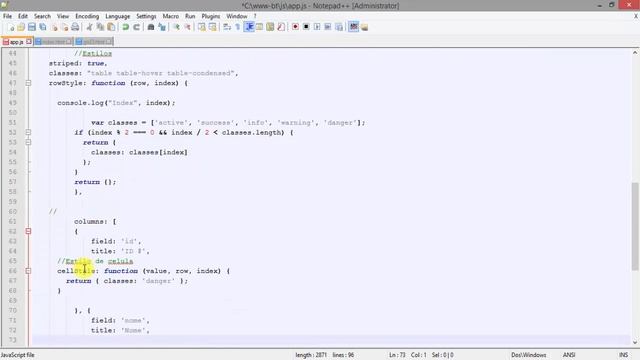Open the Function List icon
This screenshot has width=640, height=360.
point(281,27)
